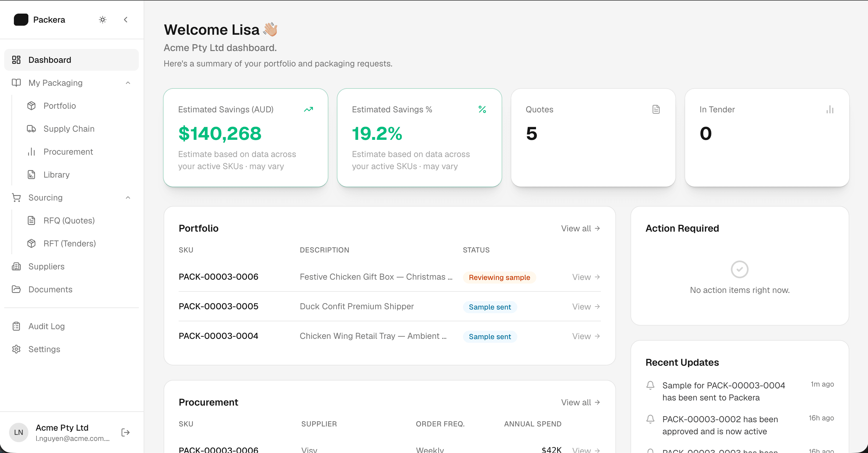Open the Audit Log
The width and height of the screenshot is (868, 453).
(46, 326)
